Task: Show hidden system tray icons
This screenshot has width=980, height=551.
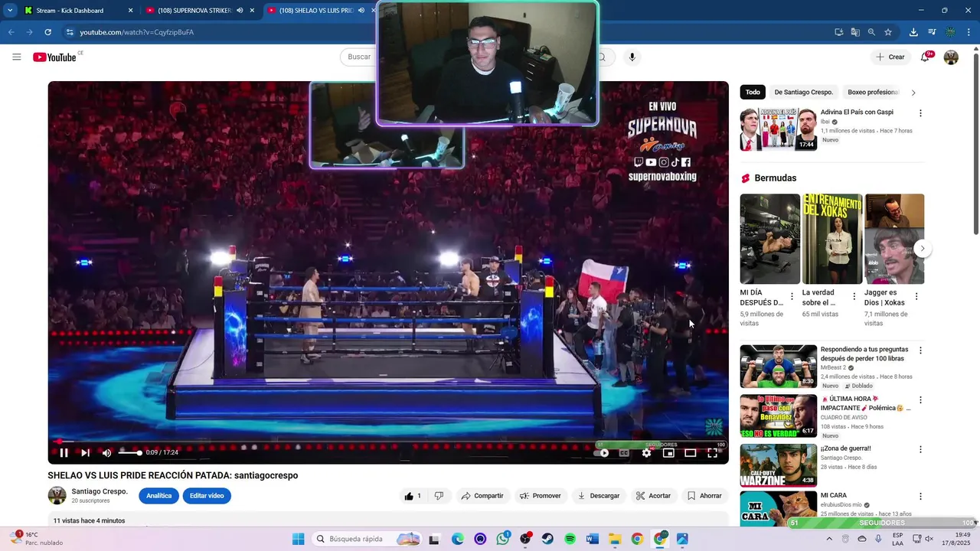Action: (828, 539)
